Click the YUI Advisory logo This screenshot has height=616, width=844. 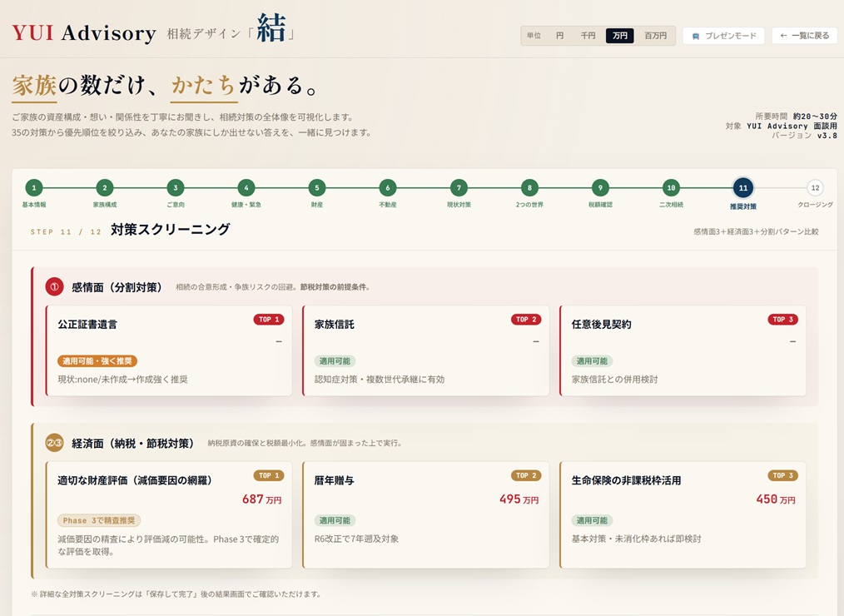pyautogui.click(x=84, y=32)
